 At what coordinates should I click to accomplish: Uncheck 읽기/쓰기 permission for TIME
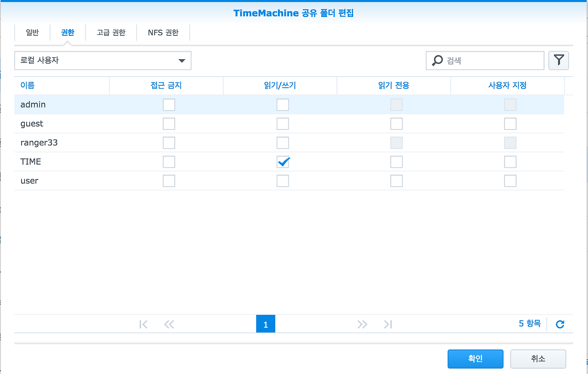283,162
